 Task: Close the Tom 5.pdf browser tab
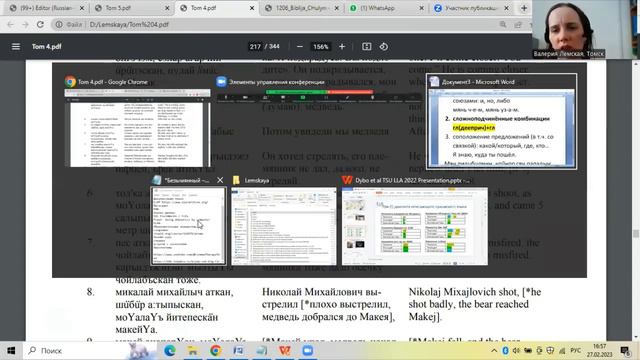point(167,8)
